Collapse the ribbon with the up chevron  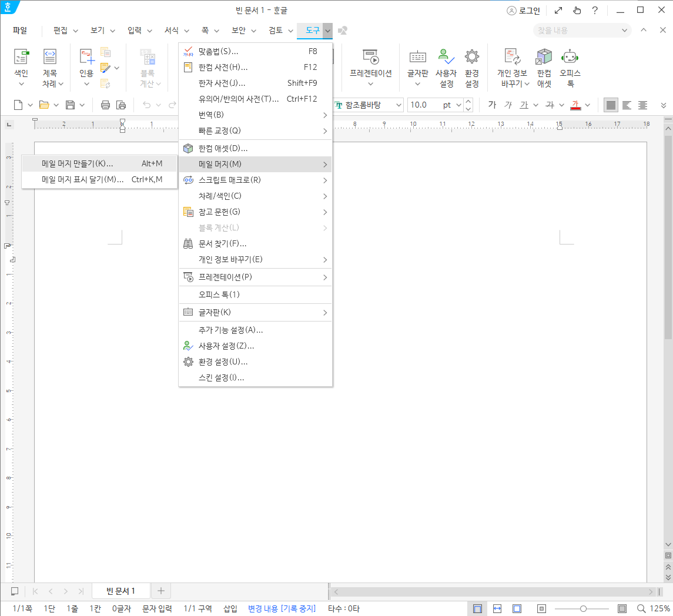[x=644, y=30]
